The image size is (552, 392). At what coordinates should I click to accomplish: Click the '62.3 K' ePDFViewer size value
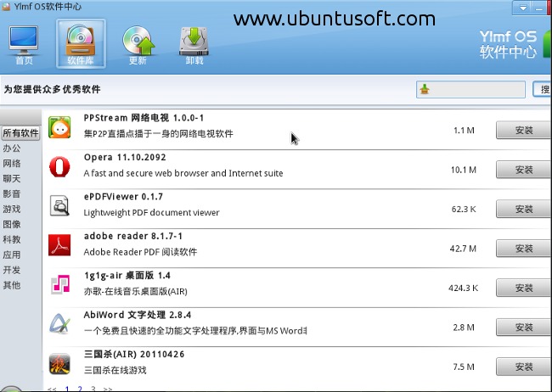[464, 210]
